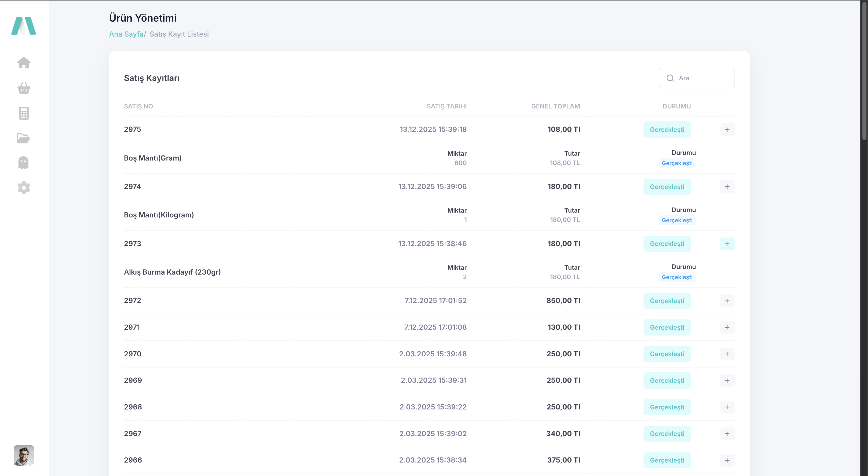Click the search magnifier icon

coord(670,78)
